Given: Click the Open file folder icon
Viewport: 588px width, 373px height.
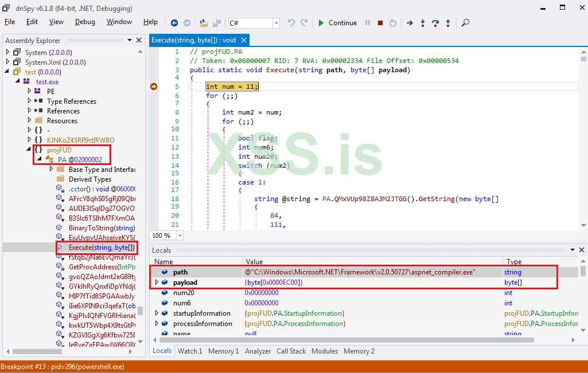Looking at the screenshot, I should 204,23.
